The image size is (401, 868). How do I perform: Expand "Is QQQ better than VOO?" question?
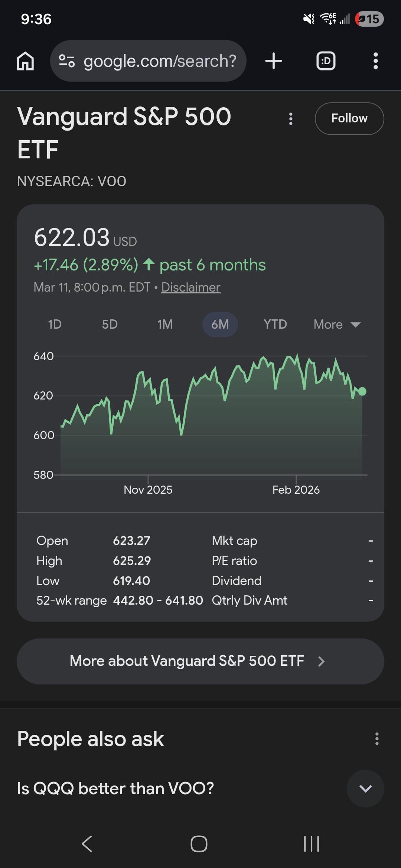click(365, 788)
